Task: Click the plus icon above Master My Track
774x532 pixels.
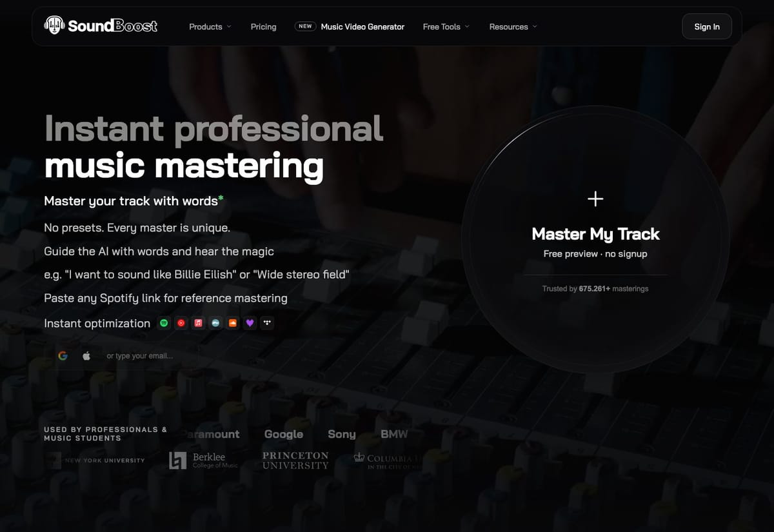Action: [x=595, y=199]
